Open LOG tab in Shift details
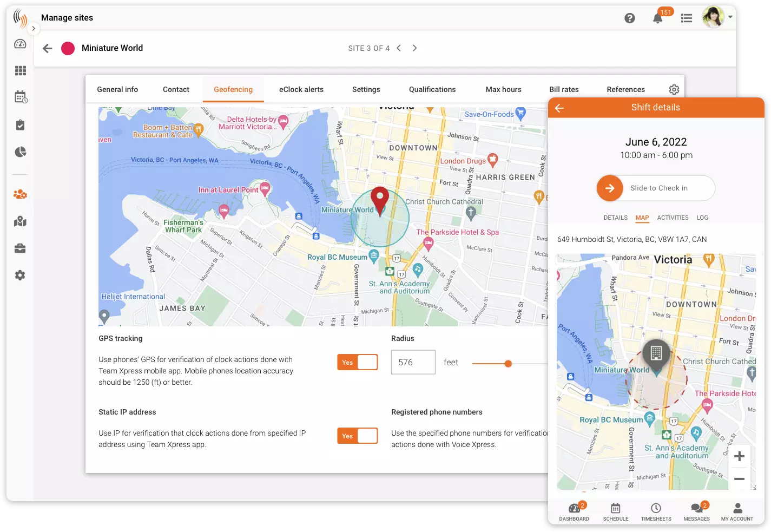771x532 pixels. 702,218
